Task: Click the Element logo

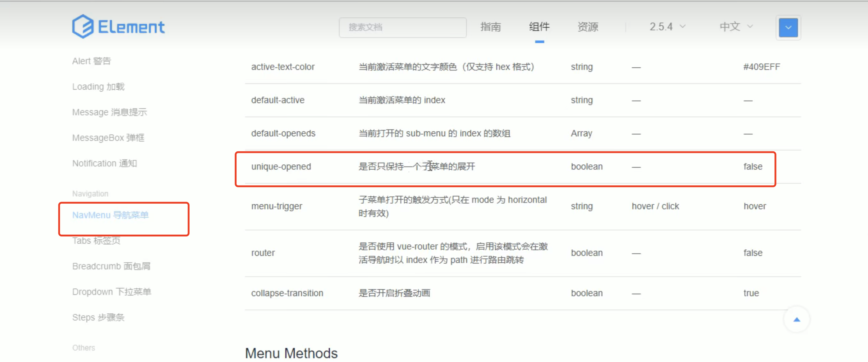Action: tap(118, 27)
